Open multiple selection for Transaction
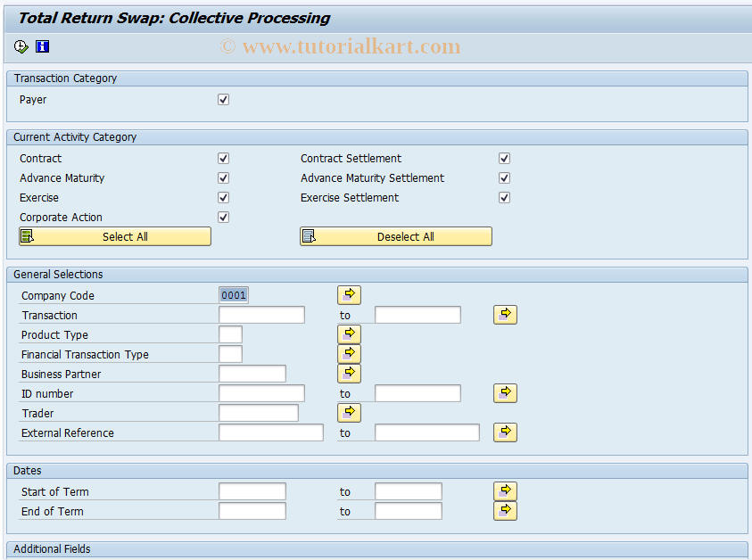Image resolution: width=752 pixels, height=560 pixels. coord(505,314)
